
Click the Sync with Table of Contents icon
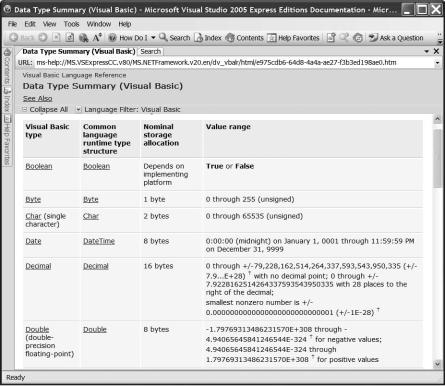pos(358,38)
